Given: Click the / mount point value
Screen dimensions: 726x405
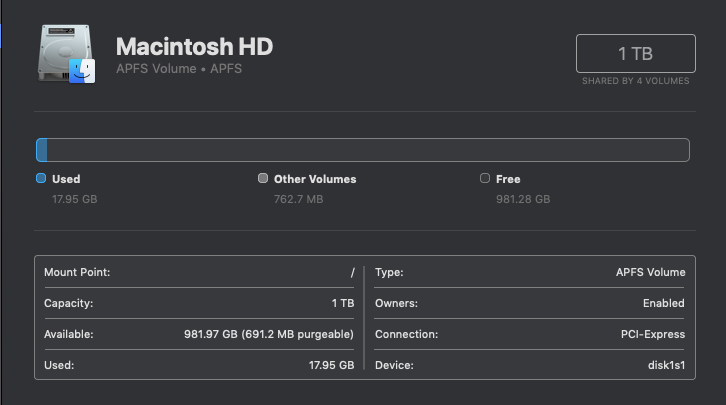Looking at the screenshot, I should click(x=352, y=273).
